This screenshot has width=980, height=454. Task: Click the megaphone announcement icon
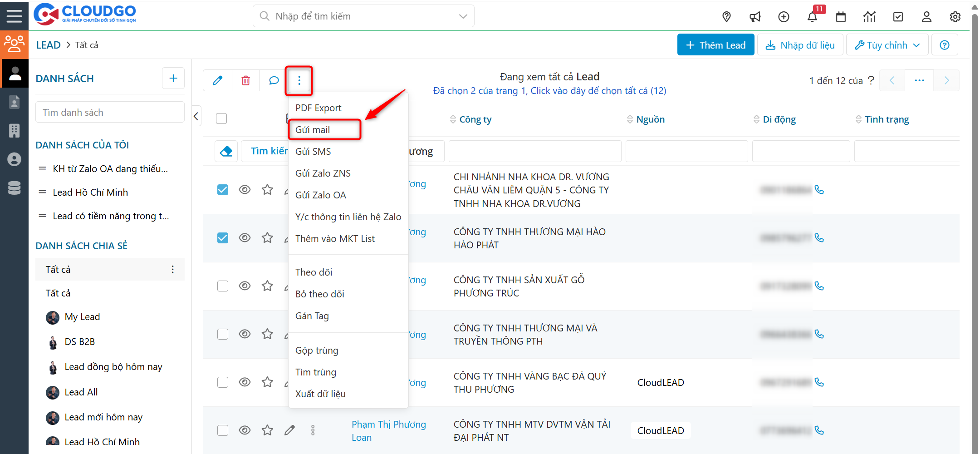click(x=755, y=17)
